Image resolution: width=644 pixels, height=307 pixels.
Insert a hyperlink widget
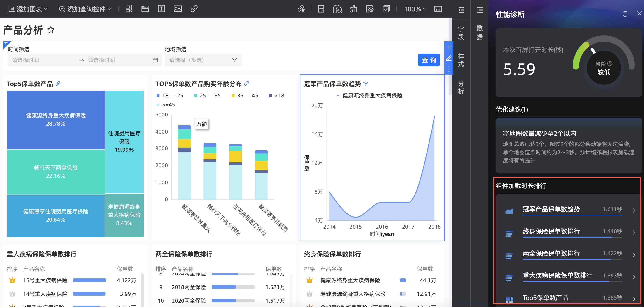coord(194,9)
